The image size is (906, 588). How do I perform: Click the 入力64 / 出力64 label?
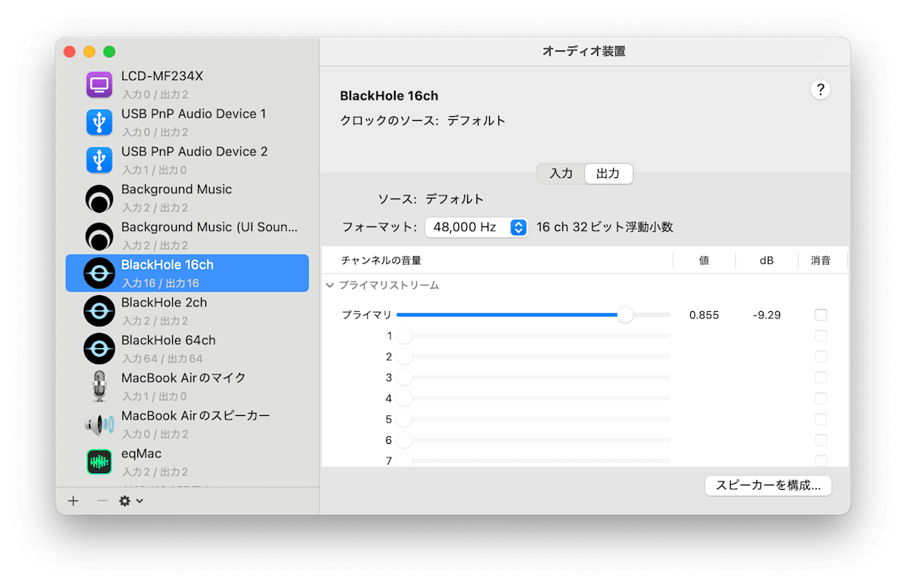tap(162, 359)
